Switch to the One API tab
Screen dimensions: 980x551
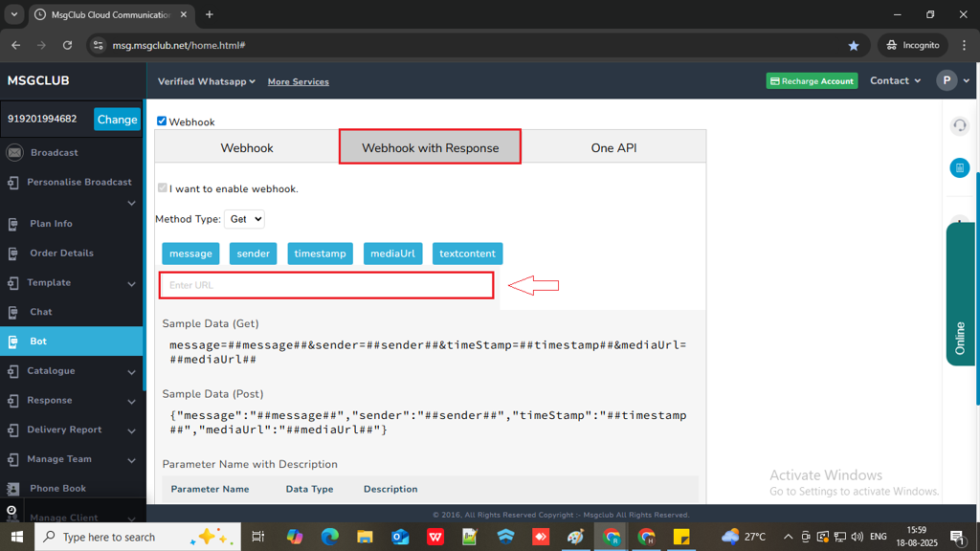613,148
